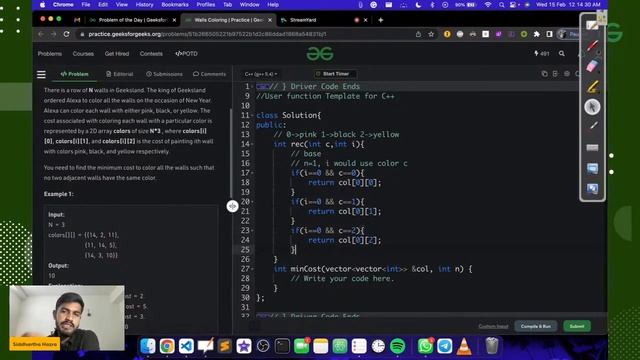Click the problem description scrollbar

pyautogui.click(x=231, y=153)
